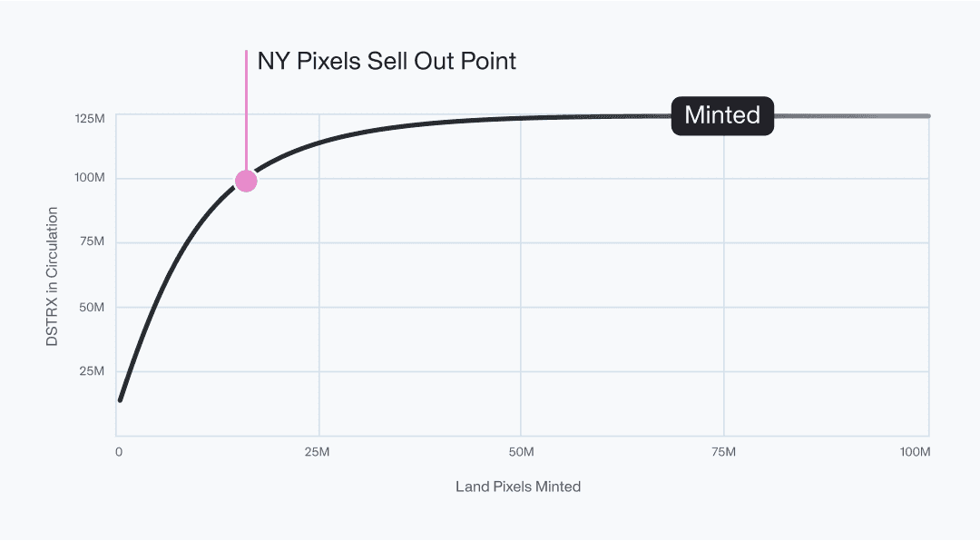The image size is (980, 541).
Task: Click the 75M x-axis tick label
Action: point(724,452)
